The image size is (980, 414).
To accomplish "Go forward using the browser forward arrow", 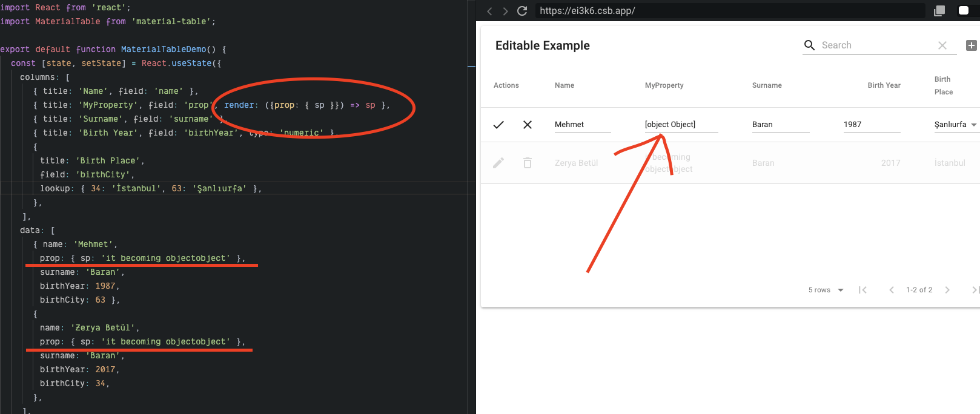I will tap(506, 11).
